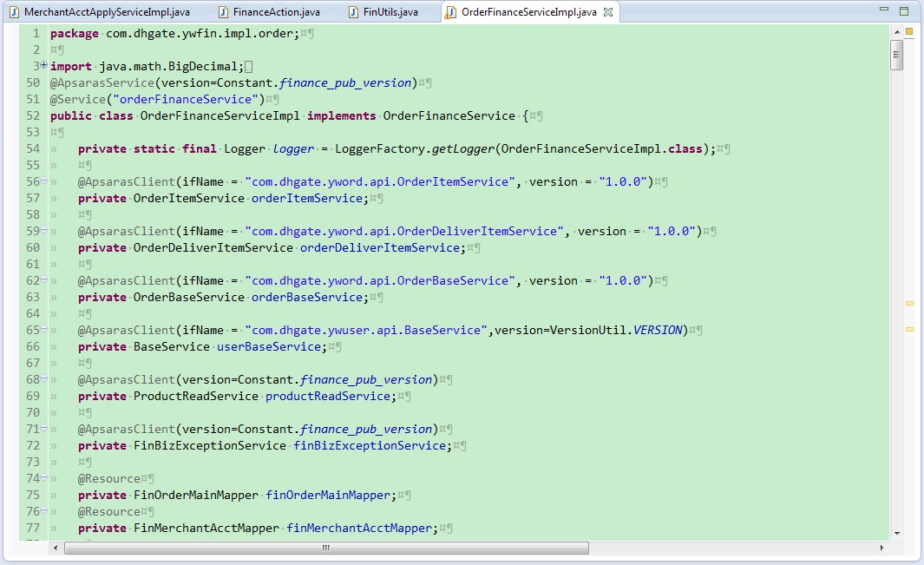This screenshot has width=924, height=565.
Task: Collapse the @Resource fold at line 74
Action: (x=43, y=477)
